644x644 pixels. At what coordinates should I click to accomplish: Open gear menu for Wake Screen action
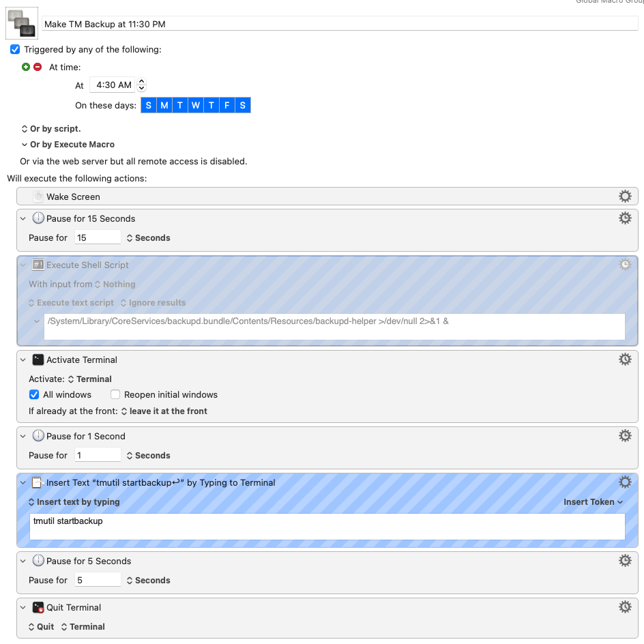click(625, 196)
